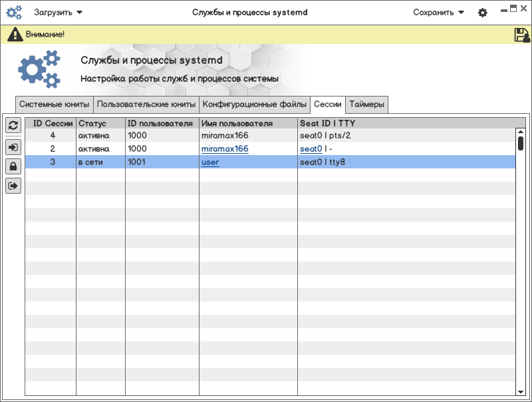This screenshot has width=532, height=402.
Task: Open settings via the gear icon
Action: [x=483, y=13]
